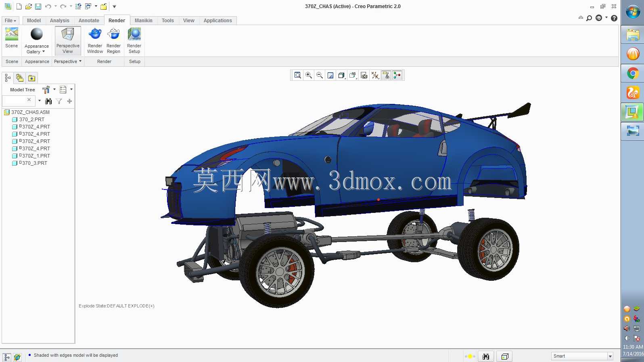Switch to Favorites navigator tab
Screen dimensions: 644x362
31,78
